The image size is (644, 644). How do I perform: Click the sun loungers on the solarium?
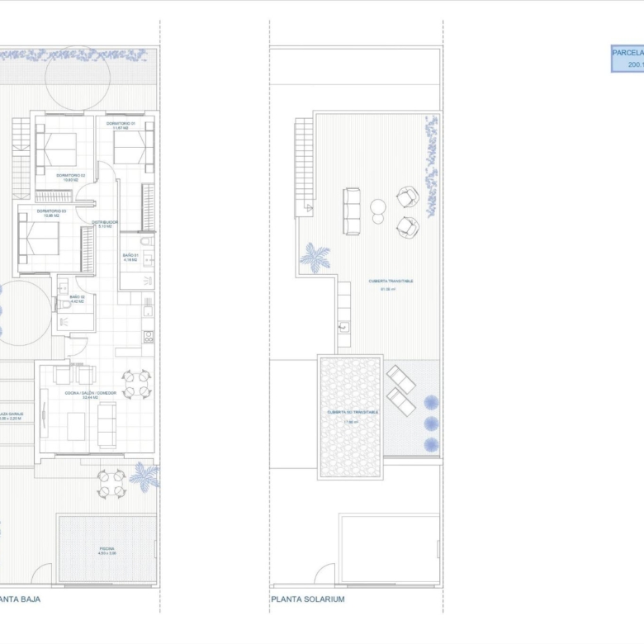(400, 390)
